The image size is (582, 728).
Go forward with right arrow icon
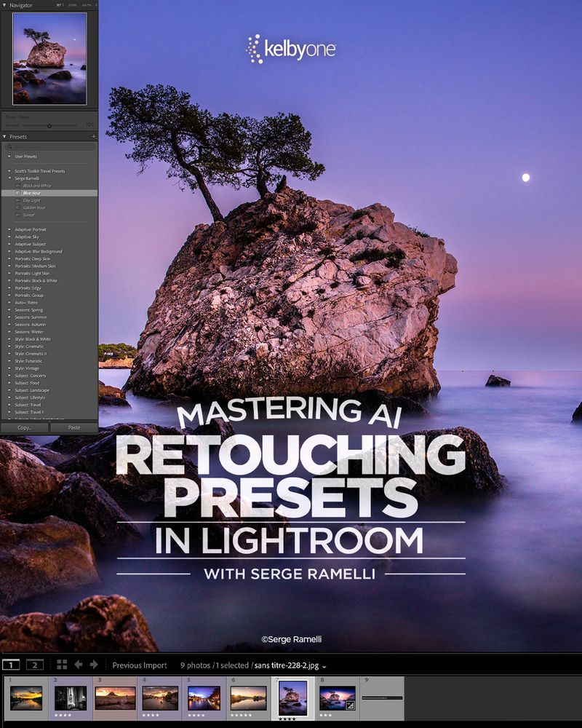click(94, 665)
